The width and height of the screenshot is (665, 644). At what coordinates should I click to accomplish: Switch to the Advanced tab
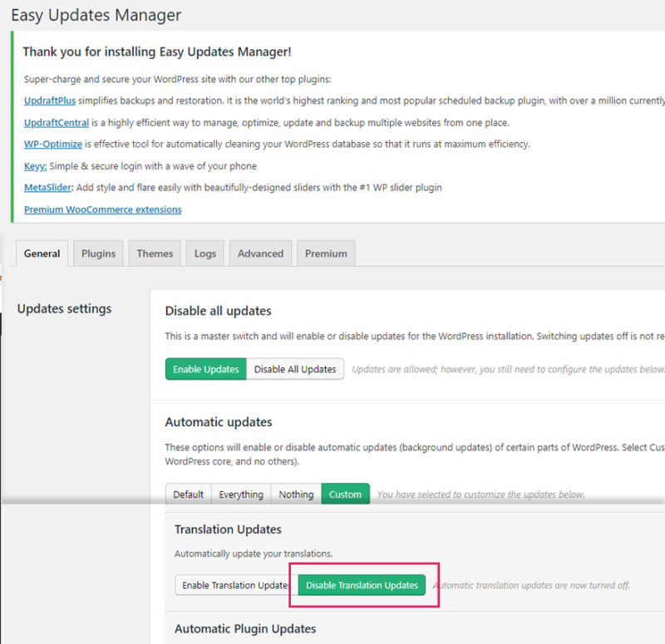coord(260,253)
